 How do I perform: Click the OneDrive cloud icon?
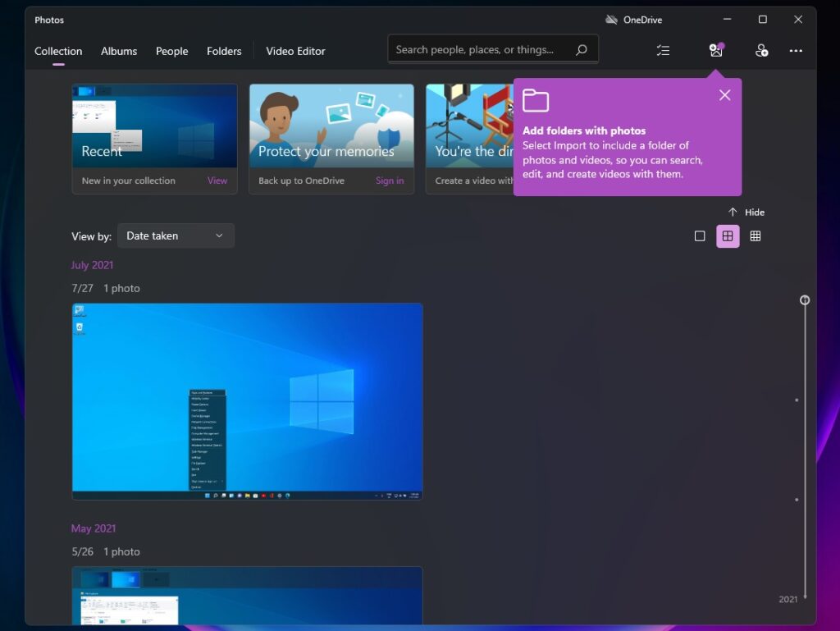click(x=610, y=19)
